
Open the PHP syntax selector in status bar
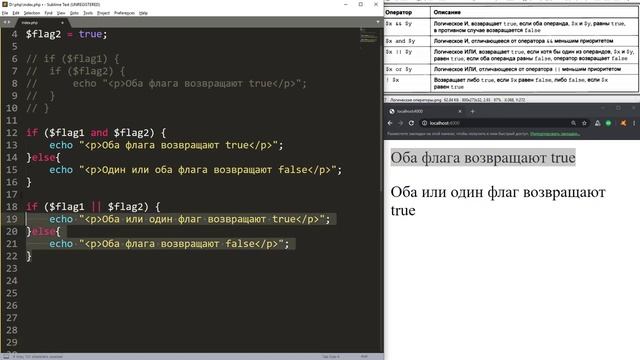click(x=364, y=356)
